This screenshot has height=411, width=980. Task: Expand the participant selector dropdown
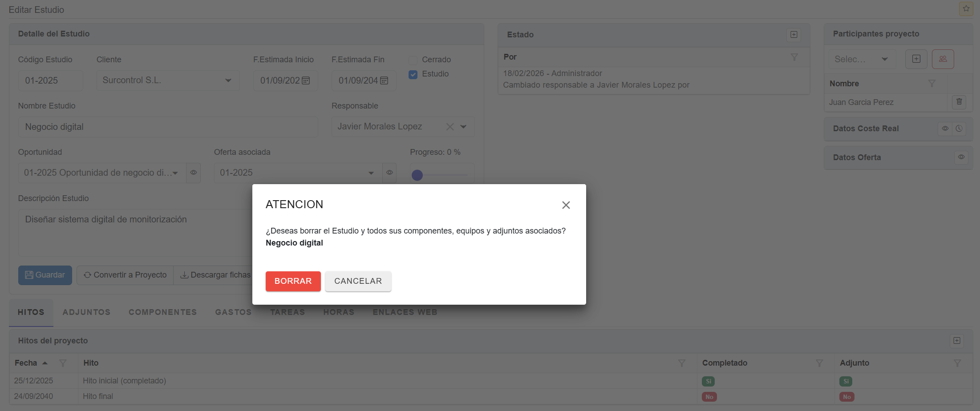884,59
